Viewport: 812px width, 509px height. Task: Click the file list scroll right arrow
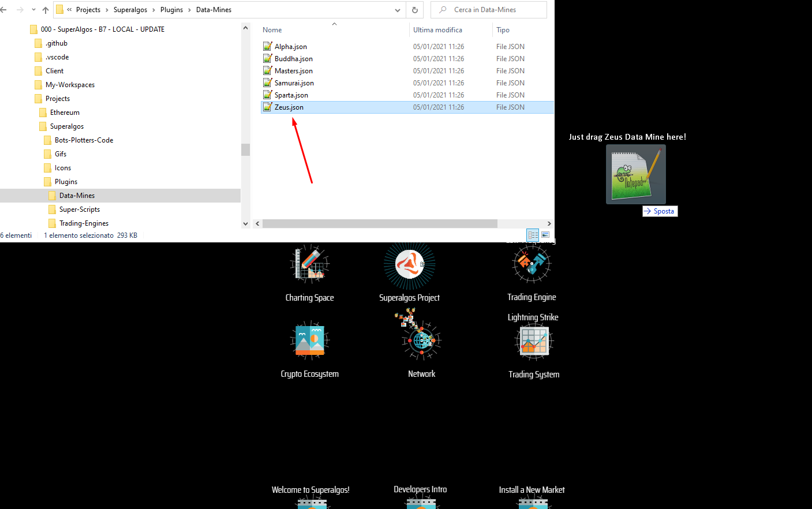tap(549, 223)
